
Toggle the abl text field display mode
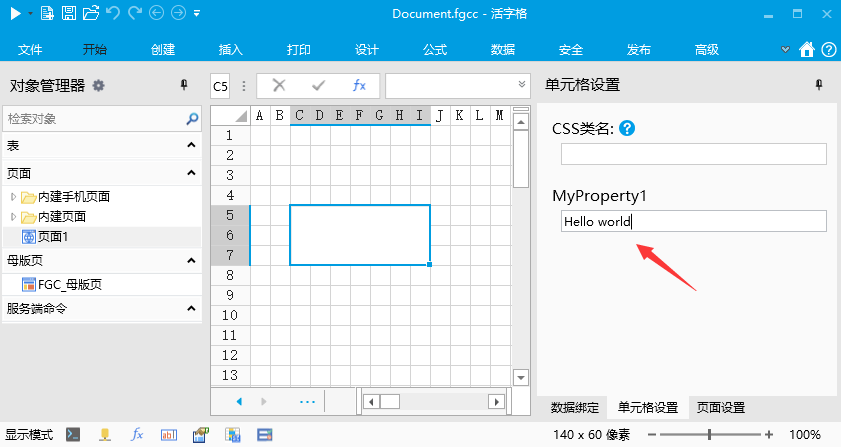(x=168, y=435)
